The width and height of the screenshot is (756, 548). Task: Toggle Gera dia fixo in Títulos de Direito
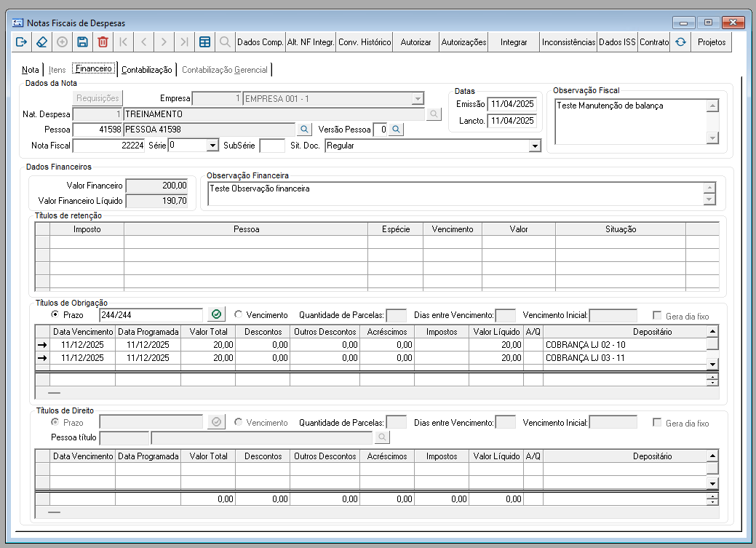[656, 423]
